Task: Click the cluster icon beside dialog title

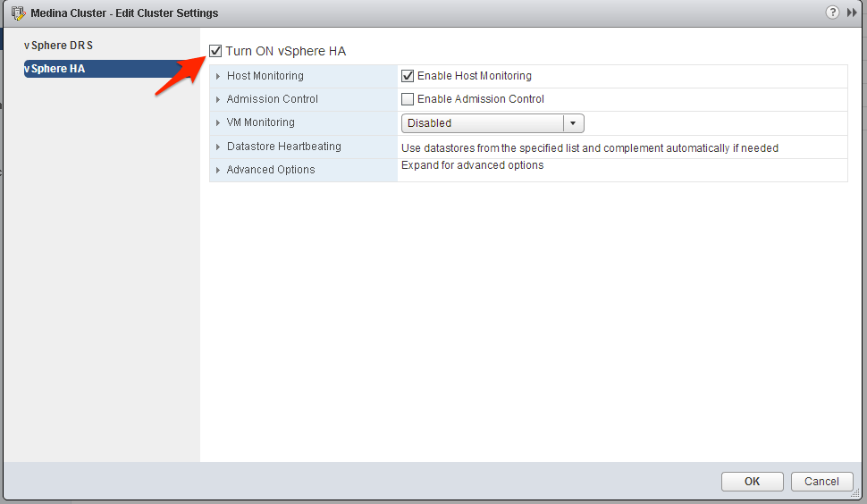Action: click(18, 13)
